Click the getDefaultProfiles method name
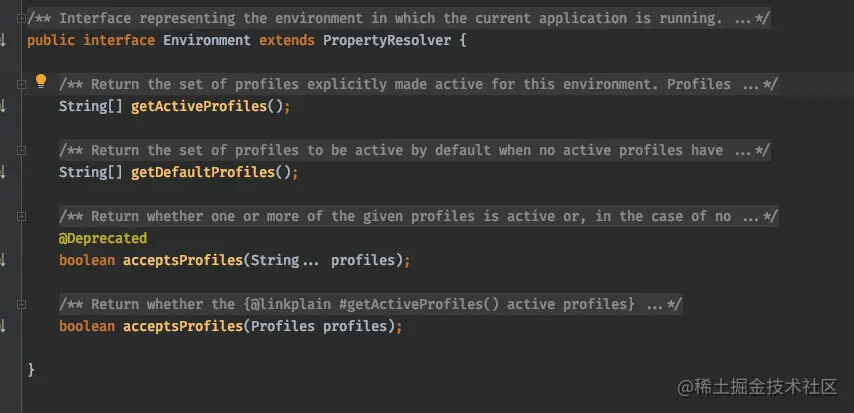 pyautogui.click(x=203, y=172)
